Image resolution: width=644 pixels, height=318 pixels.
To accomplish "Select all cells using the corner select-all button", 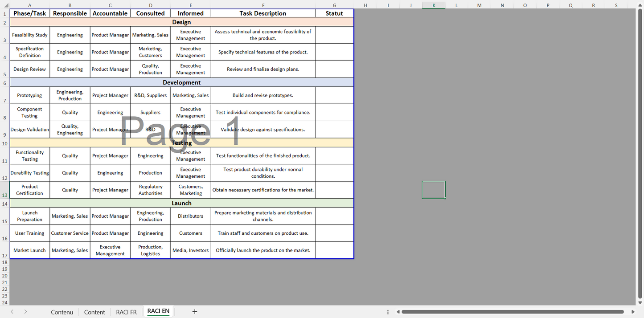I will point(5,5).
